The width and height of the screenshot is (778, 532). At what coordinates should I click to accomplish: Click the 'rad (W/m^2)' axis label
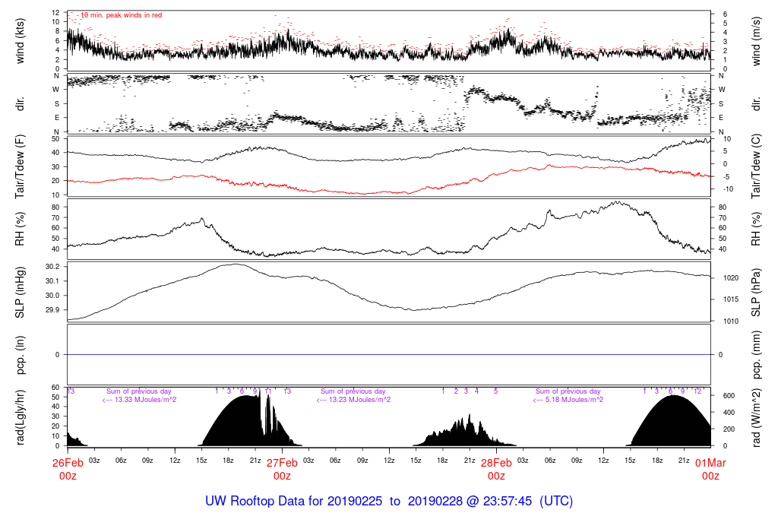pyautogui.click(x=756, y=417)
